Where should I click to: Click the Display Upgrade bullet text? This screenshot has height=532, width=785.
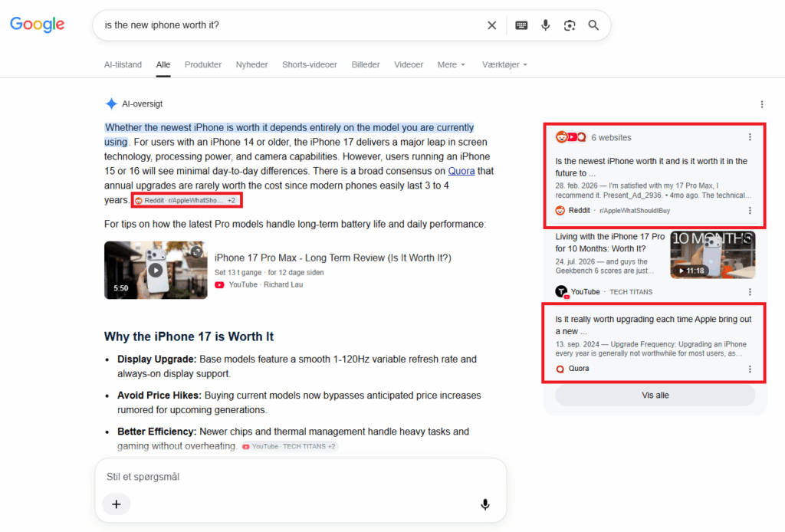(297, 366)
